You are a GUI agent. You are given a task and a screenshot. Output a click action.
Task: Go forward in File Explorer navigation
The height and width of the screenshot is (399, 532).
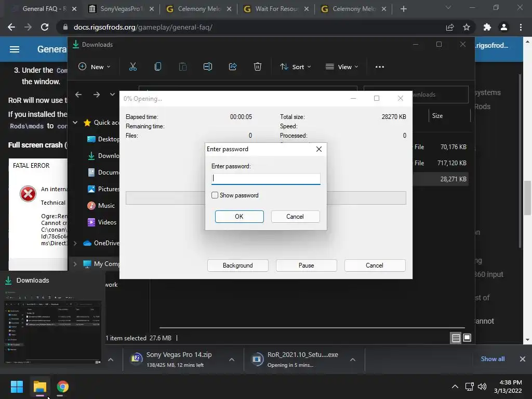point(97,95)
